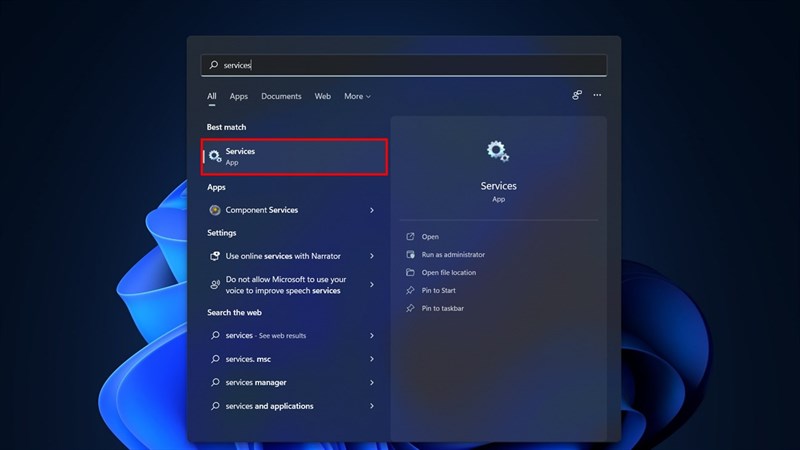Expand chevron for Narrator online services
Viewport: 800px width, 450px height.
[x=372, y=256]
